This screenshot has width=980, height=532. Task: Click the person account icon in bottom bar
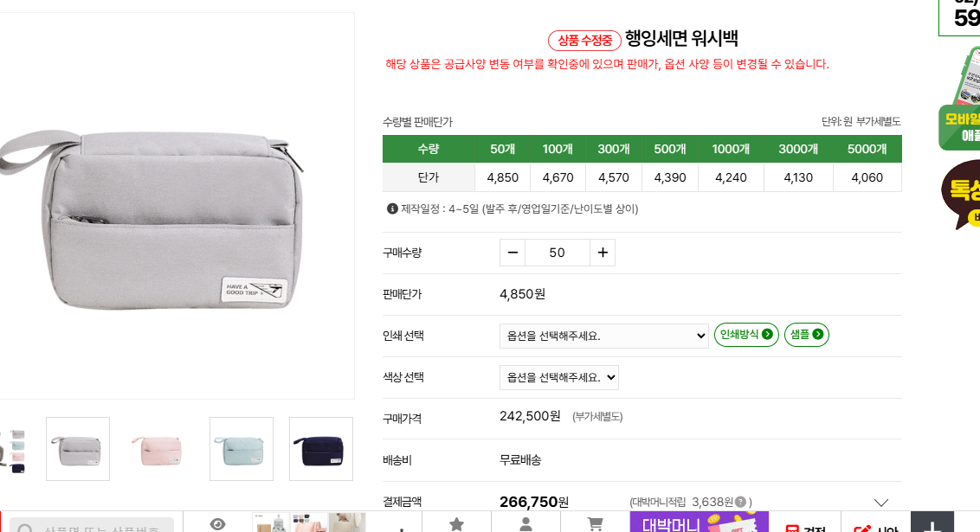click(525, 523)
